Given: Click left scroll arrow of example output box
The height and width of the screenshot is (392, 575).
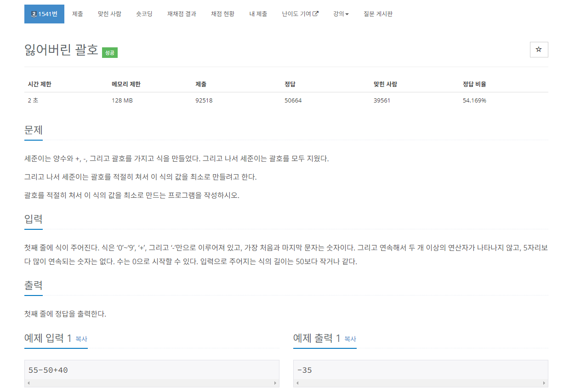Looking at the screenshot, I should pos(297,383).
